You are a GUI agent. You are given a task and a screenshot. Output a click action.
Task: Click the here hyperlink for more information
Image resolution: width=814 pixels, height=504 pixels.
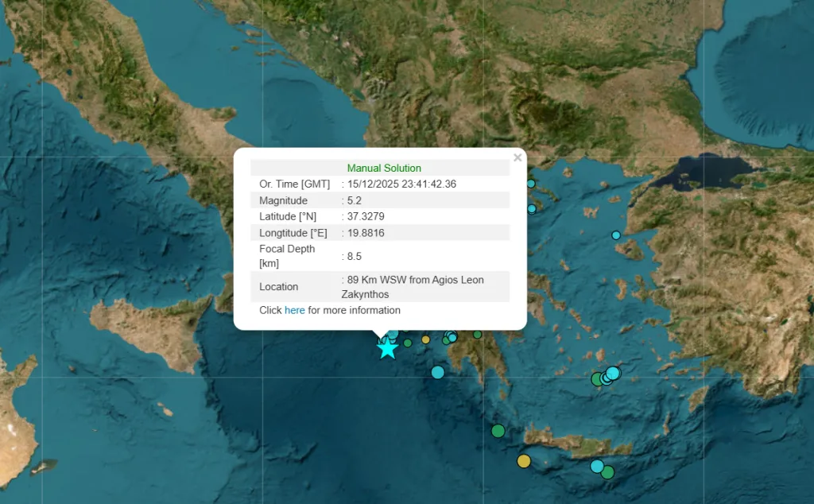pos(295,310)
